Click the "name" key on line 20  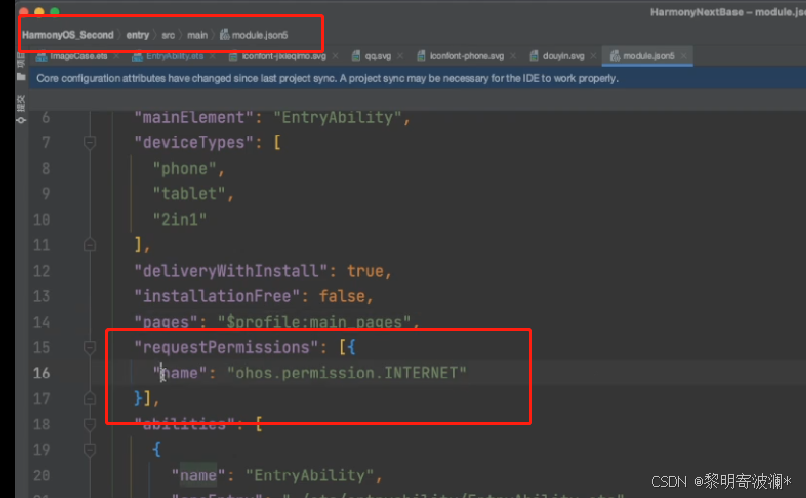point(198,475)
